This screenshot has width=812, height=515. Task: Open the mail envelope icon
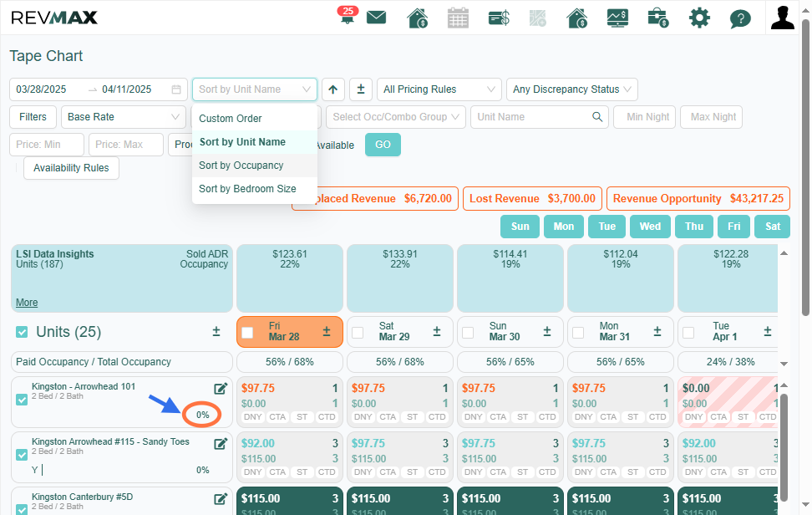pos(377,18)
